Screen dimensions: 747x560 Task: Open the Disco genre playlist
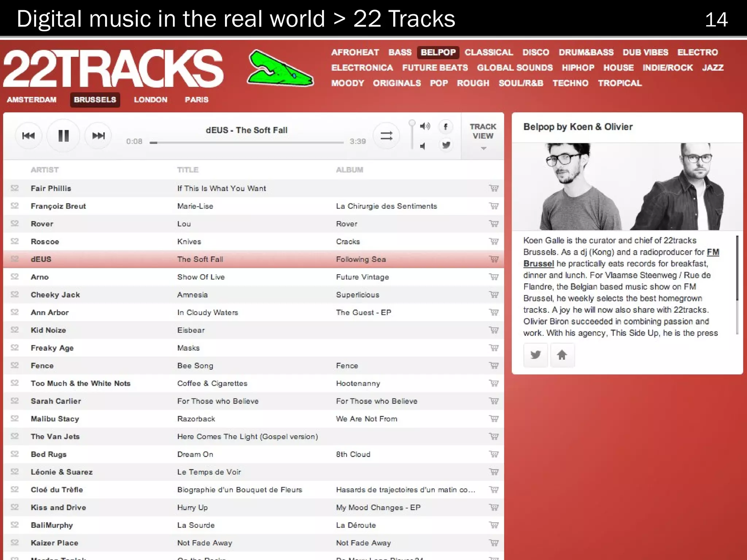(x=535, y=52)
